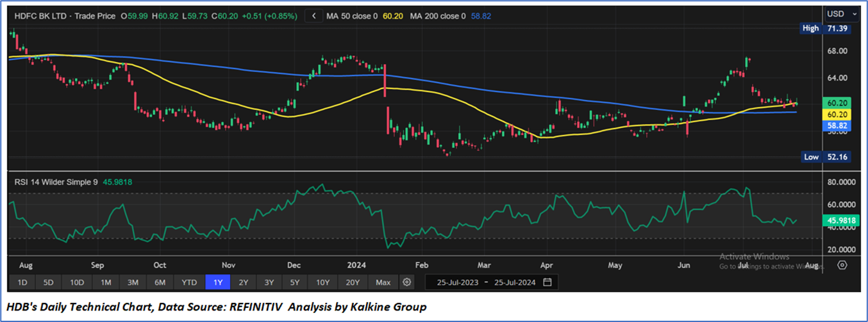The image size is (868, 322).
Task: Pick the 20Y range button
Action: 353,282
